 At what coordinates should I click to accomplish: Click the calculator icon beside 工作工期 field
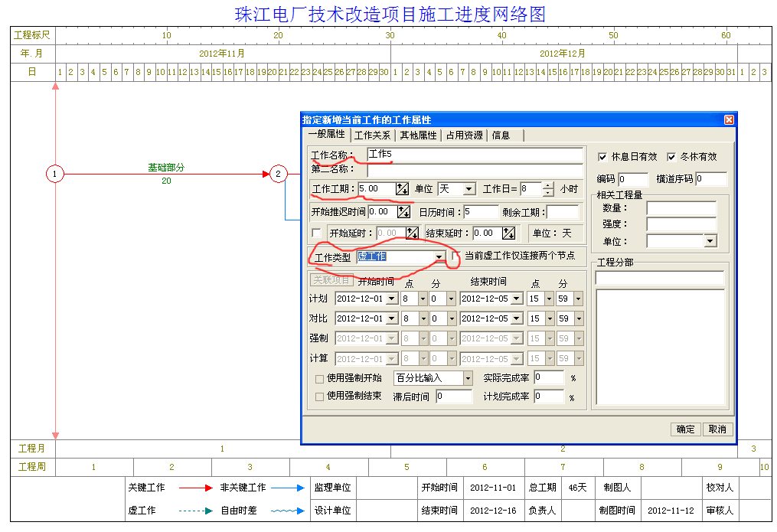click(402, 189)
